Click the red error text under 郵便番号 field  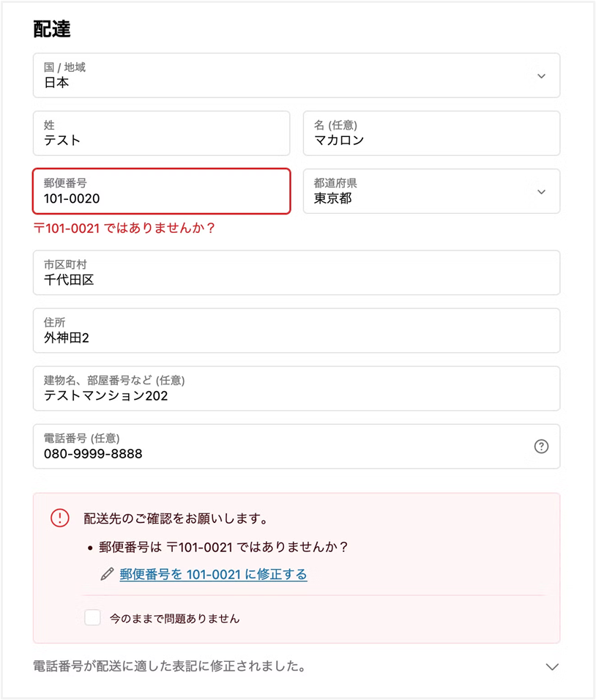pos(124,228)
